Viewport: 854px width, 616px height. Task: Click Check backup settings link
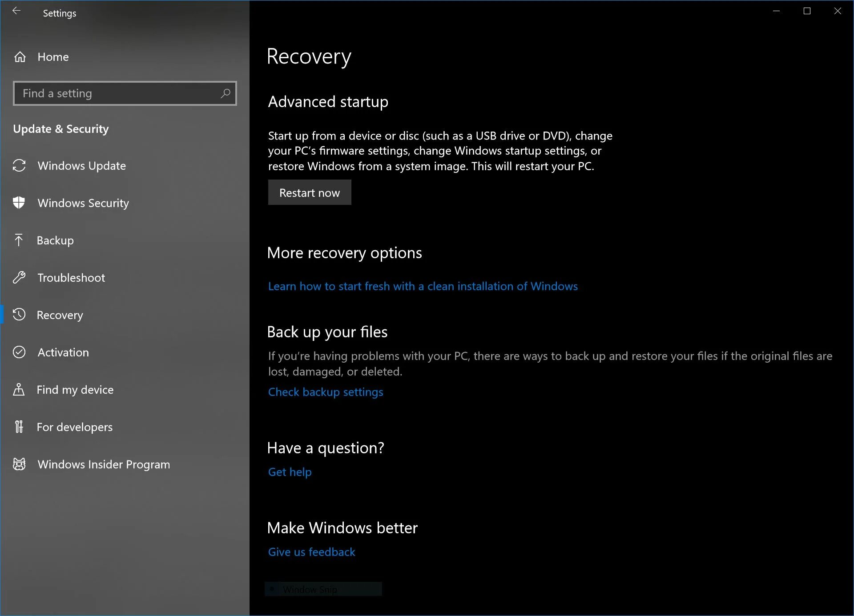pos(326,392)
